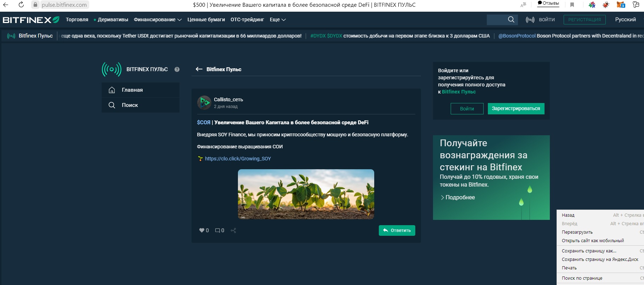
Task: Open Ценные бумаги section
Action: [x=206, y=19]
